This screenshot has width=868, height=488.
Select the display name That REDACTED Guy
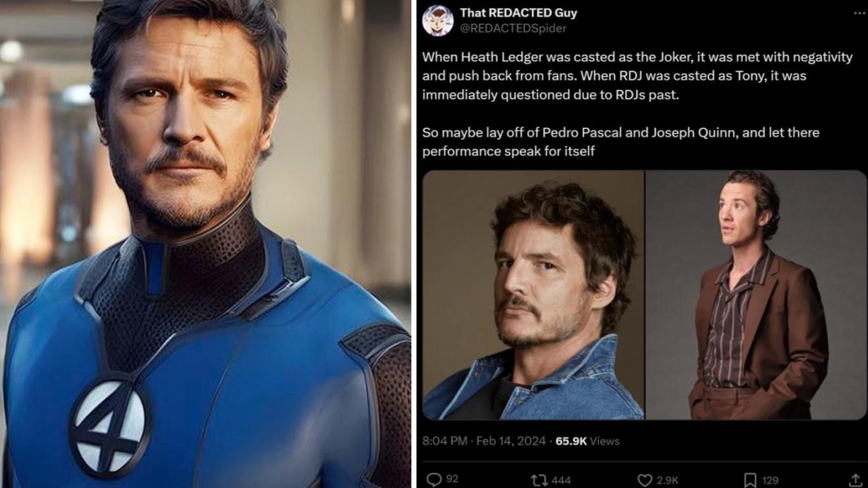click(x=517, y=12)
